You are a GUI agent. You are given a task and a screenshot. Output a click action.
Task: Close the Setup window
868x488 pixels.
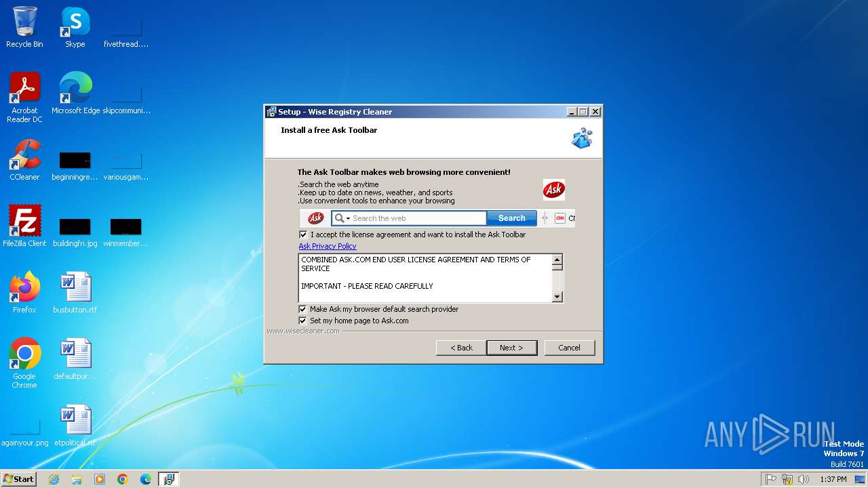595,112
